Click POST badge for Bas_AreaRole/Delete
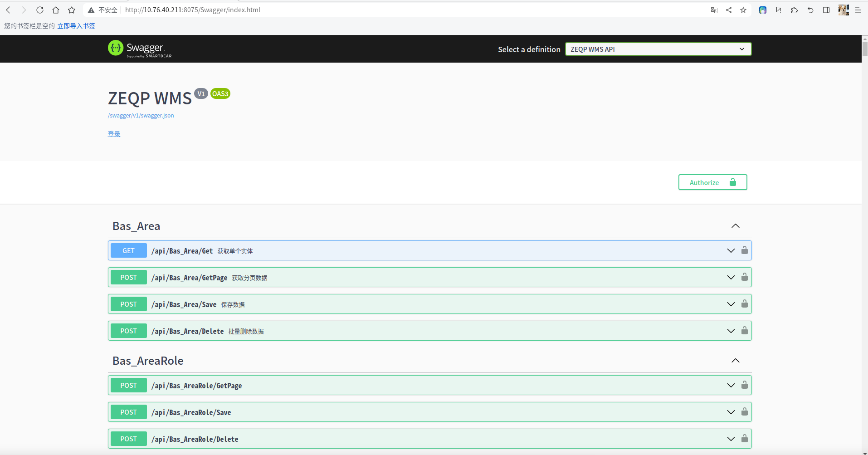Viewport: 868px width, 455px height. tap(128, 439)
